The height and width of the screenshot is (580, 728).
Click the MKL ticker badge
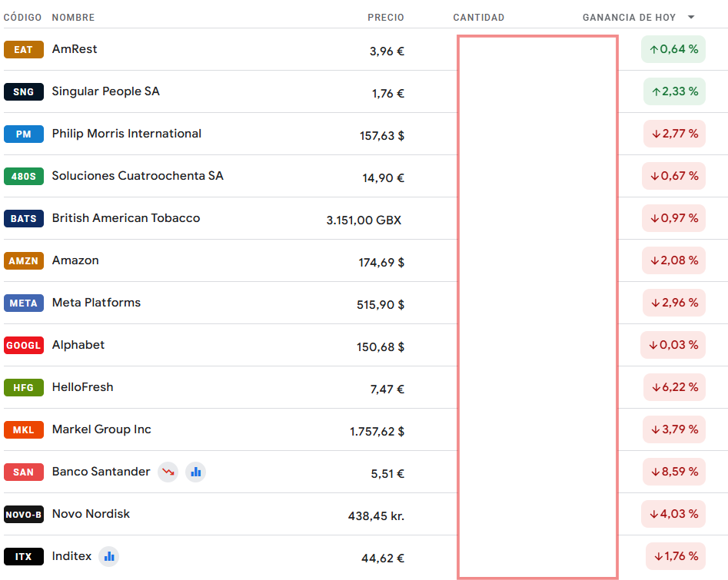24,429
